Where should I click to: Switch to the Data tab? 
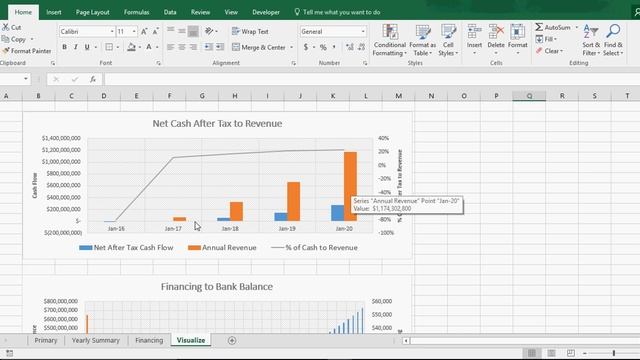(x=170, y=12)
